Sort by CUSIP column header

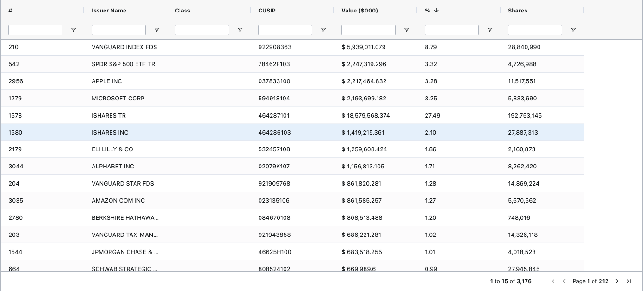[x=266, y=11]
